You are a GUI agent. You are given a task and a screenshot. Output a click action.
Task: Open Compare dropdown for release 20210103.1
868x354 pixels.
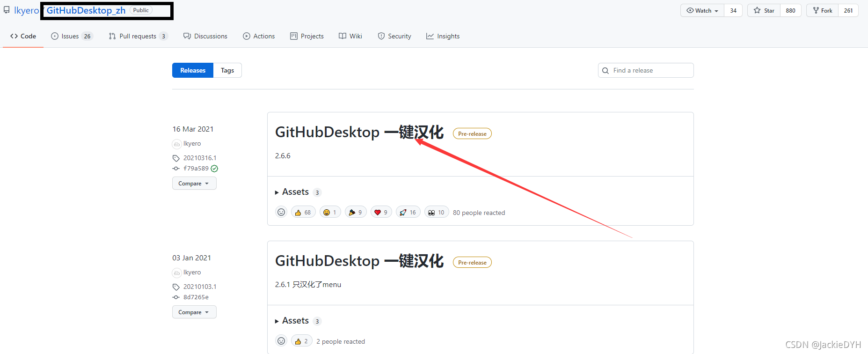[x=194, y=312]
